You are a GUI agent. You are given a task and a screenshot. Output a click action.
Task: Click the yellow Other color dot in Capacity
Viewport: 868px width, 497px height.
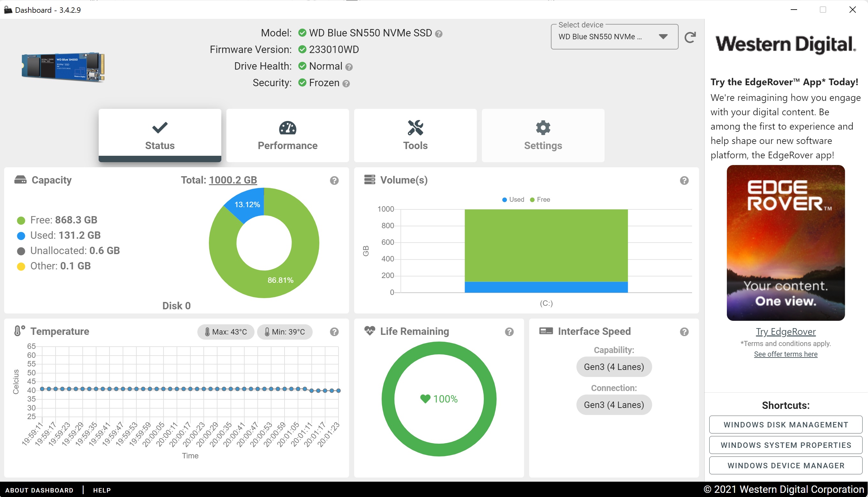21,267
